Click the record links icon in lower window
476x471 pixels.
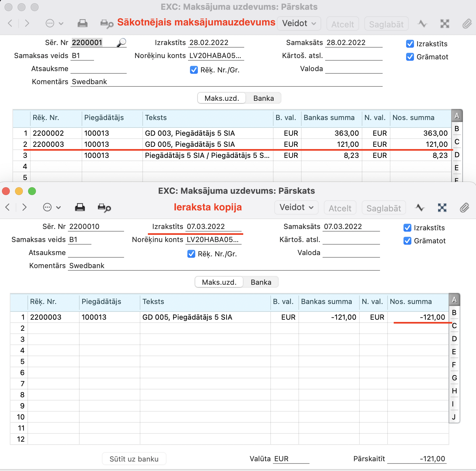click(442, 208)
